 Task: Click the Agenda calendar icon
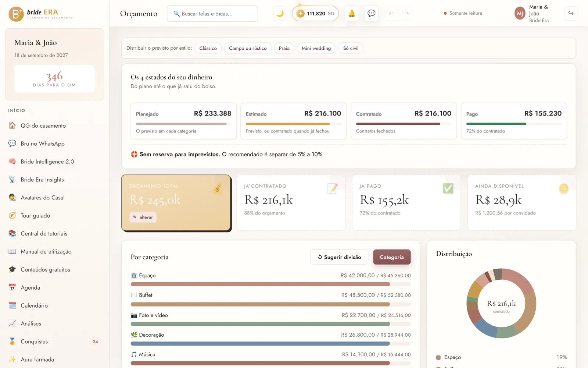pyautogui.click(x=12, y=287)
